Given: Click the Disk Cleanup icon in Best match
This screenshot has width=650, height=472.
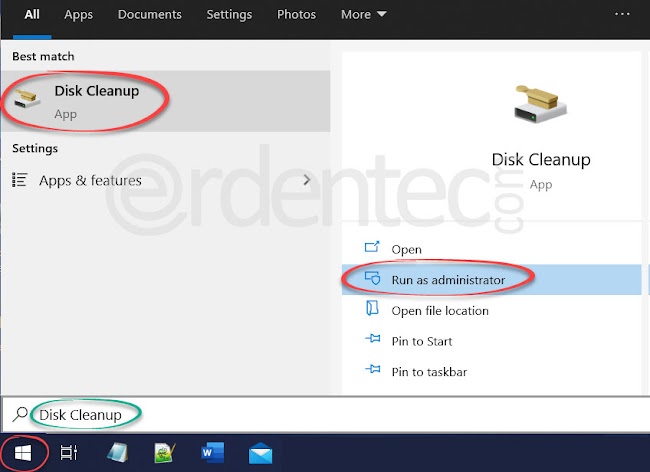Looking at the screenshot, I should click(27, 99).
